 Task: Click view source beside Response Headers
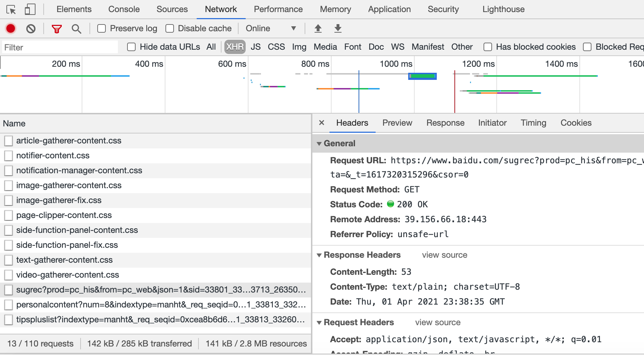(444, 255)
